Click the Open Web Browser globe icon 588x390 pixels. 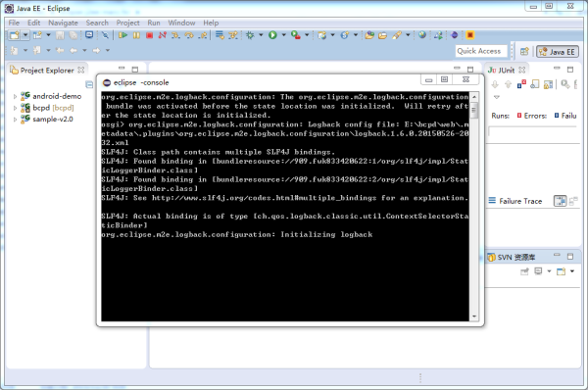coord(422,35)
